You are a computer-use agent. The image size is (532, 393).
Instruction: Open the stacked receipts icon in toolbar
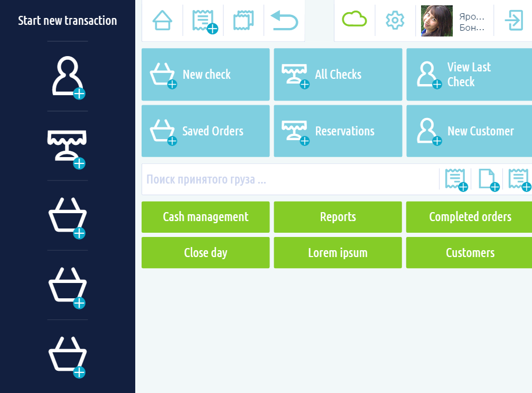tap(244, 21)
